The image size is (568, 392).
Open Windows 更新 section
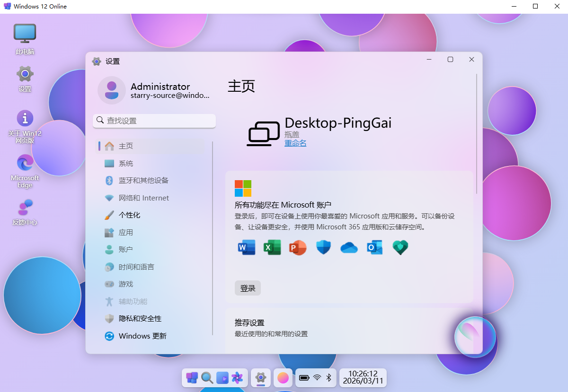142,336
